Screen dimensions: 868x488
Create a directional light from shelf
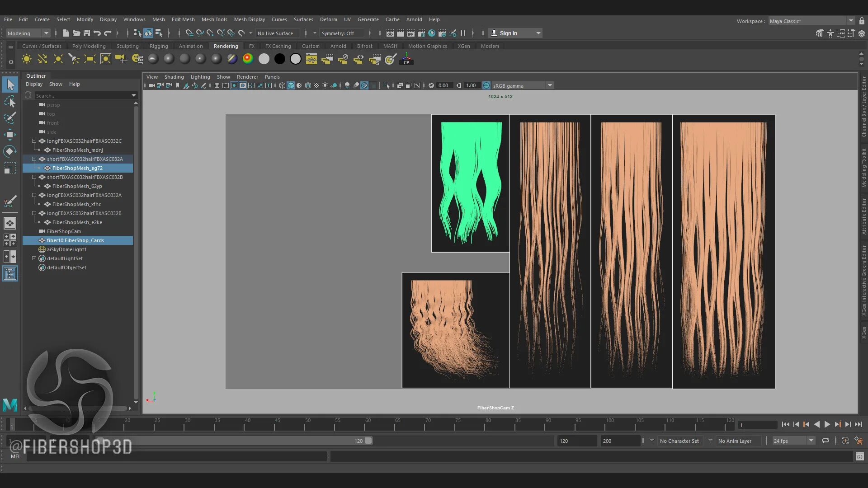pyautogui.click(x=42, y=59)
